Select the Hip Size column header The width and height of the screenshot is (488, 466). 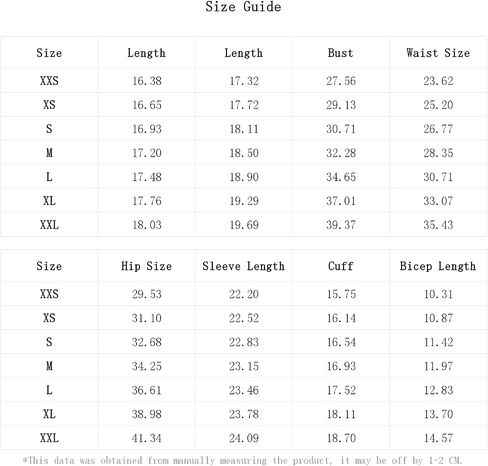click(x=146, y=266)
